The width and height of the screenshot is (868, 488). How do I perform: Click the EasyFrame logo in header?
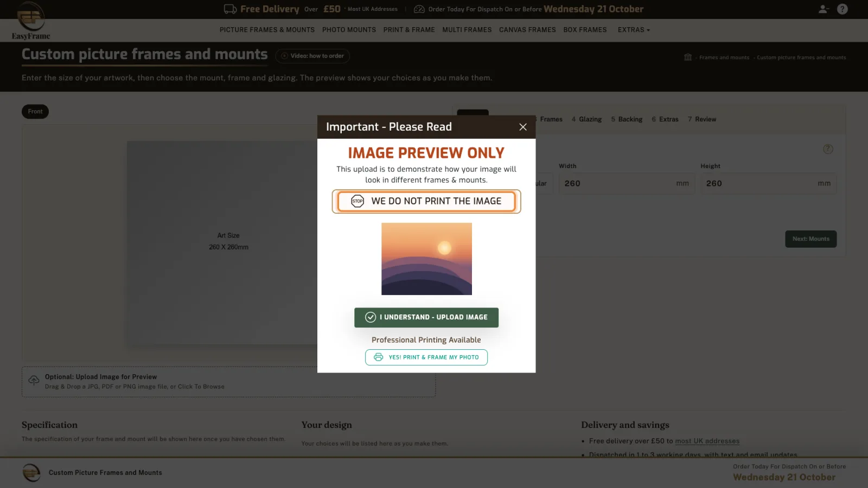tap(31, 21)
